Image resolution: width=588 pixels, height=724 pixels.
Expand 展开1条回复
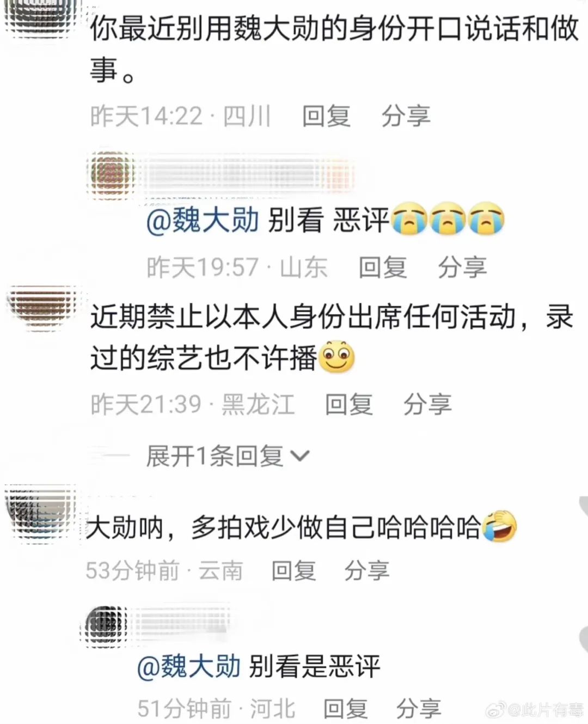point(228,456)
